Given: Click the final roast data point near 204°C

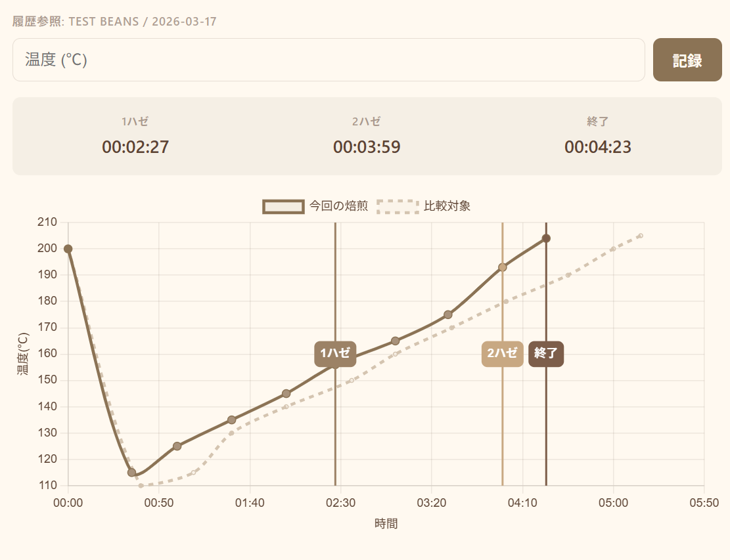Looking at the screenshot, I should [547, 238].
